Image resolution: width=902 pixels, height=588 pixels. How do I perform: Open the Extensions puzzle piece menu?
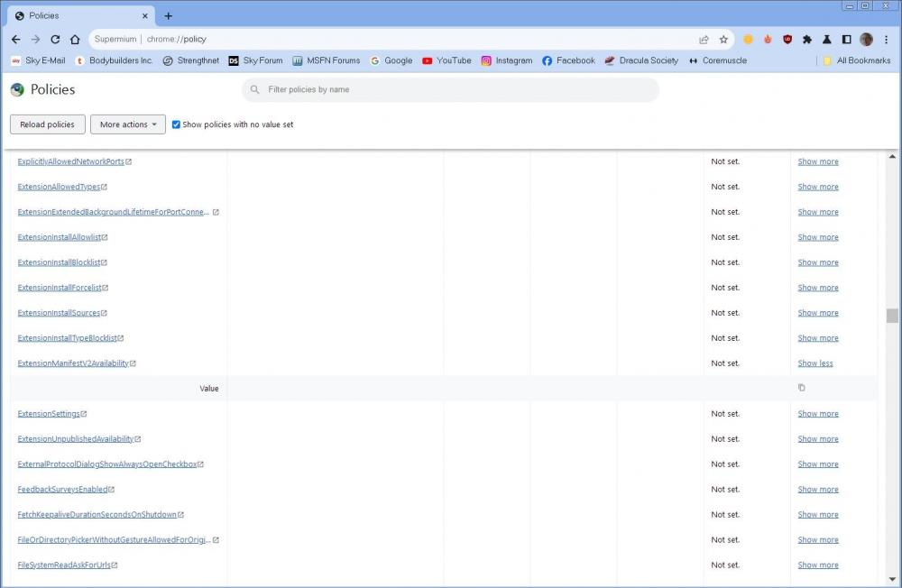807,40
